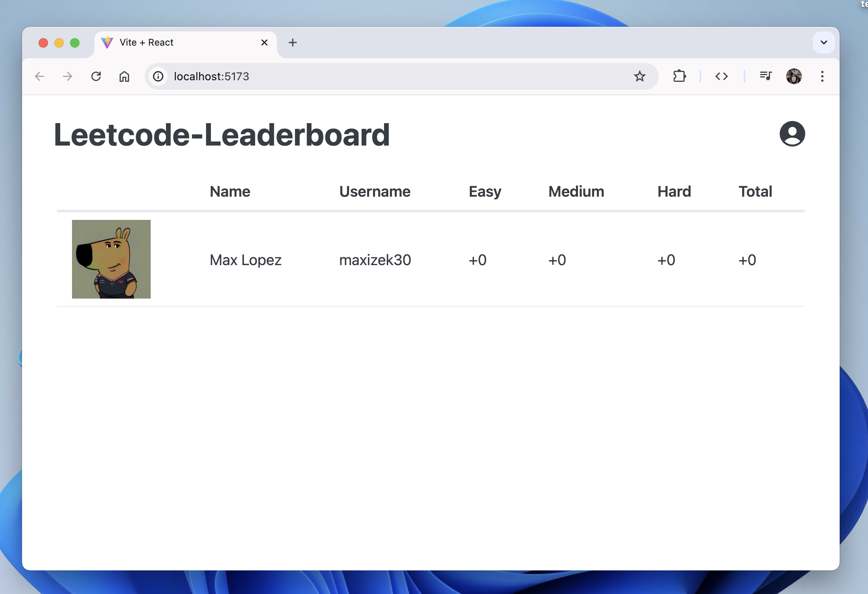Click the code brackets extension icon
This screenshot has width=868, height=594.
pyautogui.click(x=722, y=76)
